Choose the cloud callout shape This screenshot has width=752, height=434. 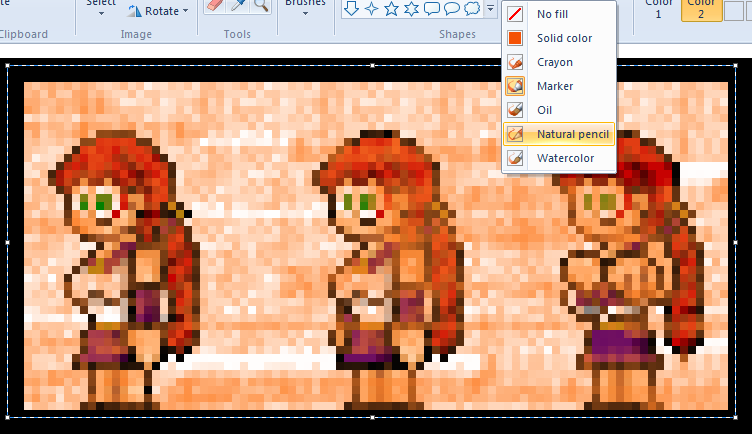point(471,9)
